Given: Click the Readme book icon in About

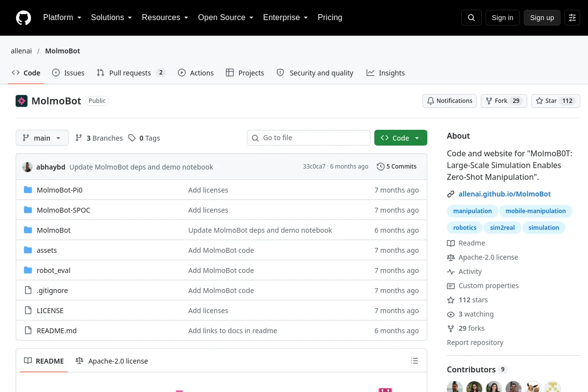Looking at the screenshot, I should pyautogui.click(x=451, y=243).
